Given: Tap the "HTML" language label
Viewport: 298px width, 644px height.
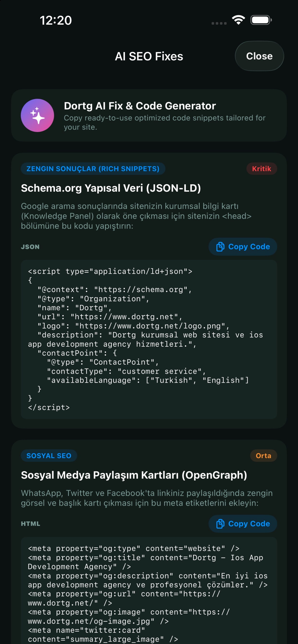Looking at the screenshot, I should point(30,524).
